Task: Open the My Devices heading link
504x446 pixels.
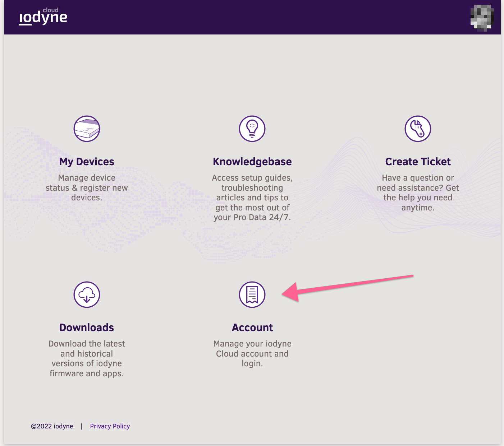Action: pos(87,162)
